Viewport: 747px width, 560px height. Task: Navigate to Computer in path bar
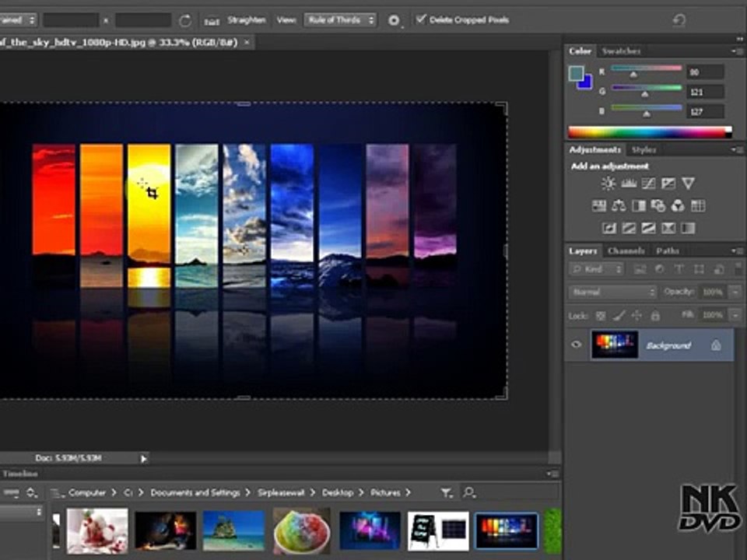86,492
